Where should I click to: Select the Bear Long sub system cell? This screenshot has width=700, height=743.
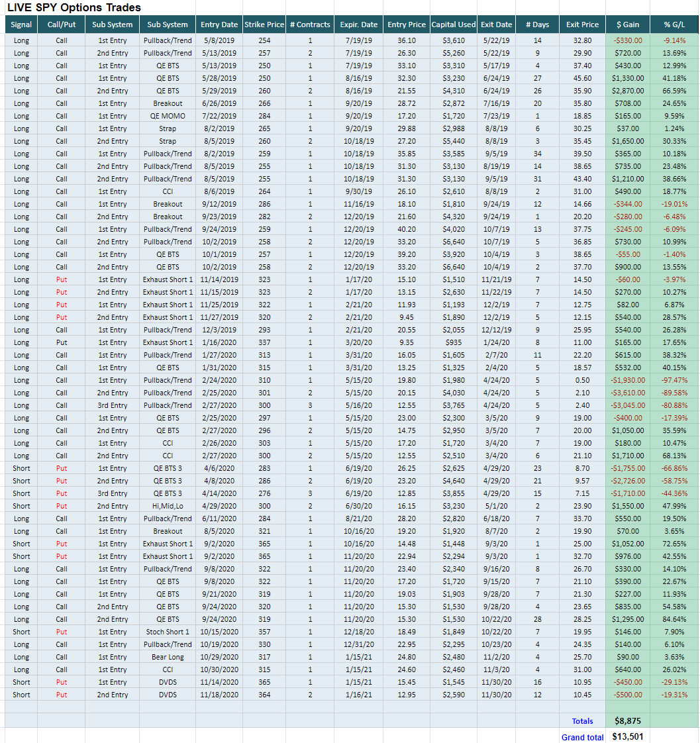coord(168,657)
